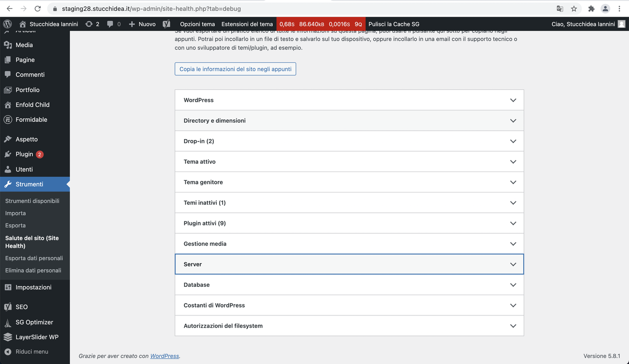Click the browser address bar URL
Image resolution: width=629 pixels, height=364 pixels.
coord(151,9)
